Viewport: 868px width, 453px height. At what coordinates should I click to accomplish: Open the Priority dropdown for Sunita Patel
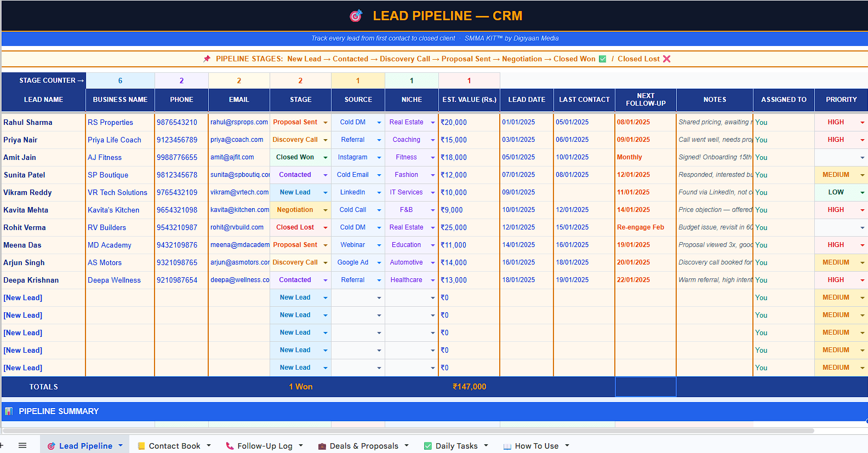(x=863, y=175)
